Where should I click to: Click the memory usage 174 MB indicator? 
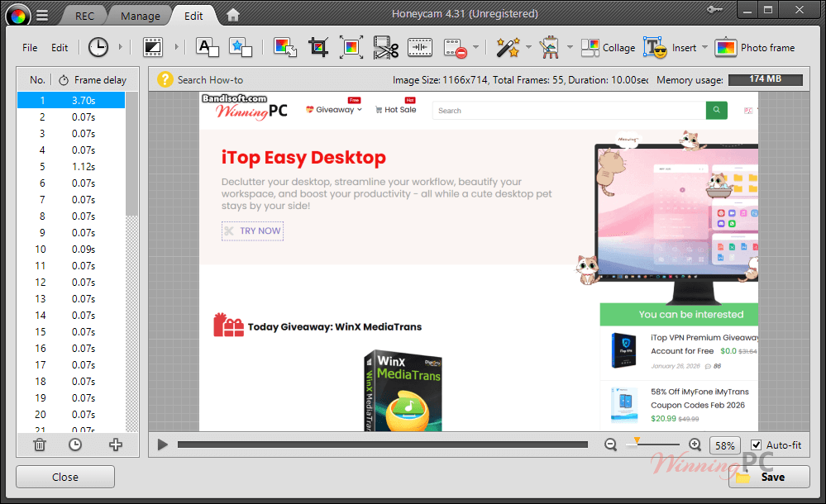[x=766, y=79]
